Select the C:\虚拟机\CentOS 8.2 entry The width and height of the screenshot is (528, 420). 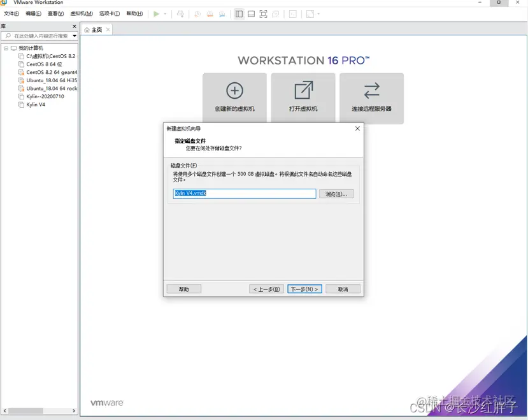click(x=51, y=56)
